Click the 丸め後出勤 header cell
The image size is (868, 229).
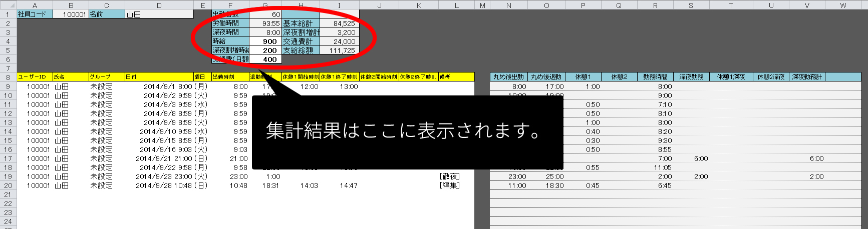pyautogui.click(x=509, y=77)
